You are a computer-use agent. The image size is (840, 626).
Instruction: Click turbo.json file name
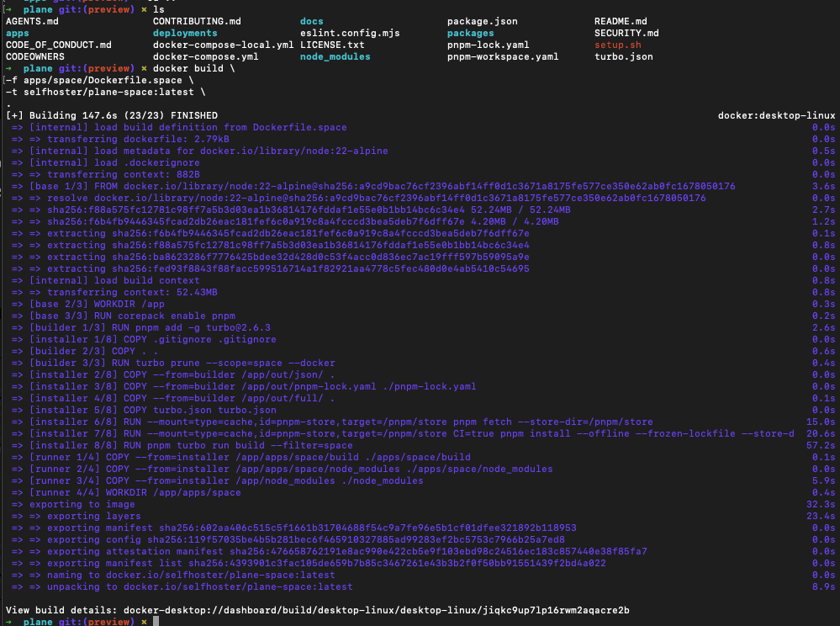coord(624,57)
